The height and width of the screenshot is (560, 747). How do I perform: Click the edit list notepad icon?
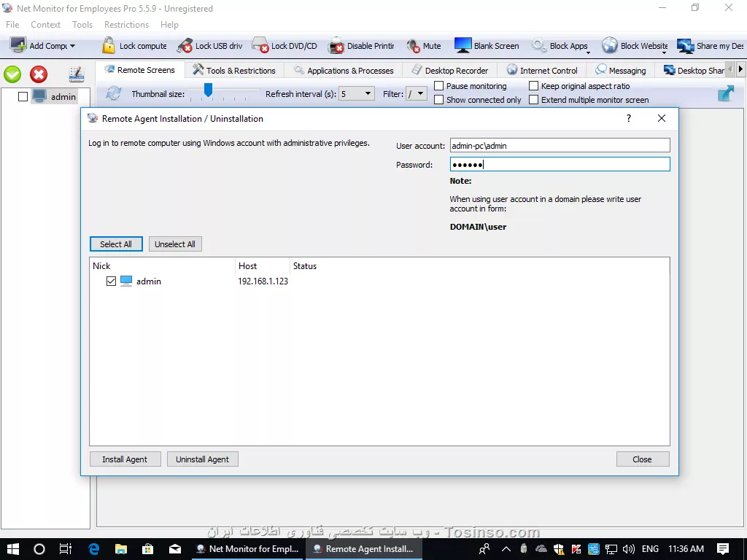[76, 74]
